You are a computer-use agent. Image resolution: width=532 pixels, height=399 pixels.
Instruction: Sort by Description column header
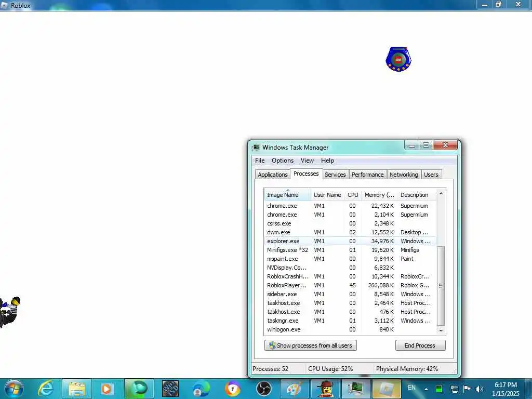pyautogui.click(x=417, y=195)
